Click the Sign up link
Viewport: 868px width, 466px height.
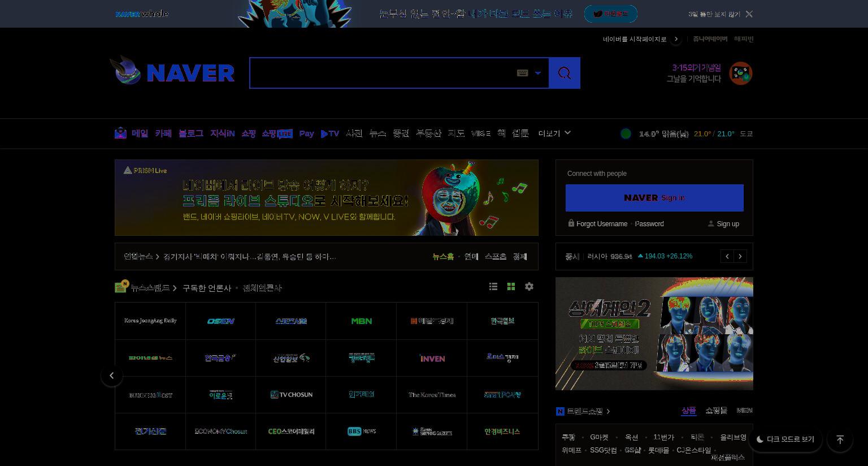tap(728, 224)
